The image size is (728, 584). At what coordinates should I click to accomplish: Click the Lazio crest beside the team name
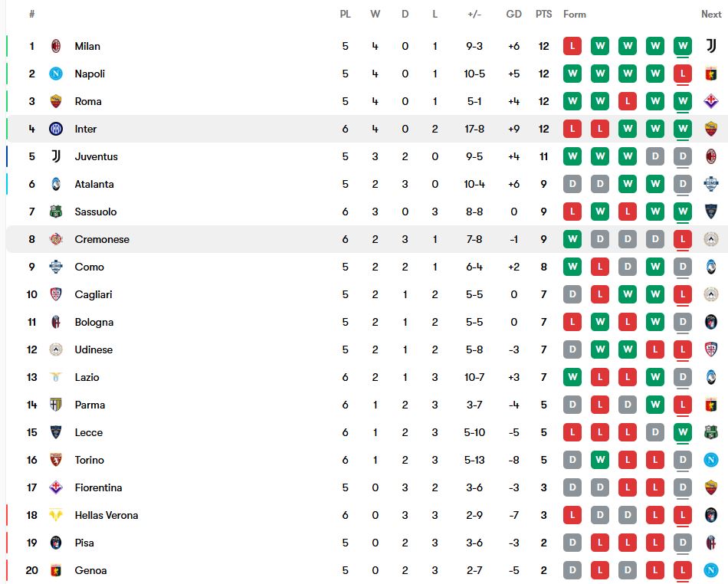(x=56, y=377)
